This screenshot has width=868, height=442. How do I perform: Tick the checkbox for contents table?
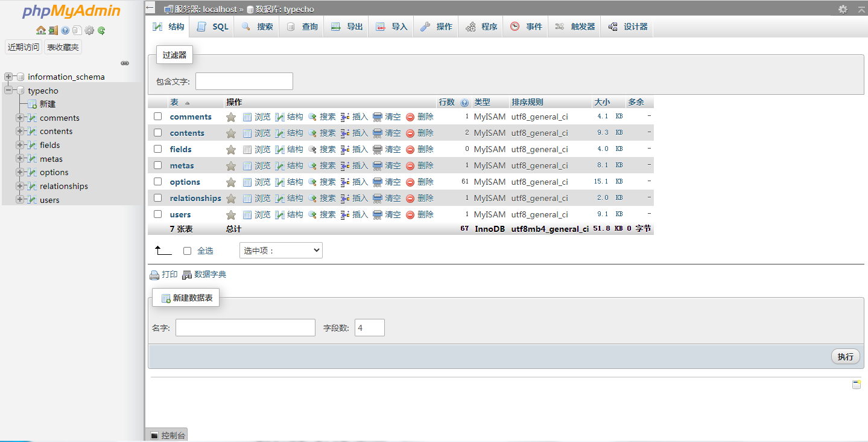[157, 133]
